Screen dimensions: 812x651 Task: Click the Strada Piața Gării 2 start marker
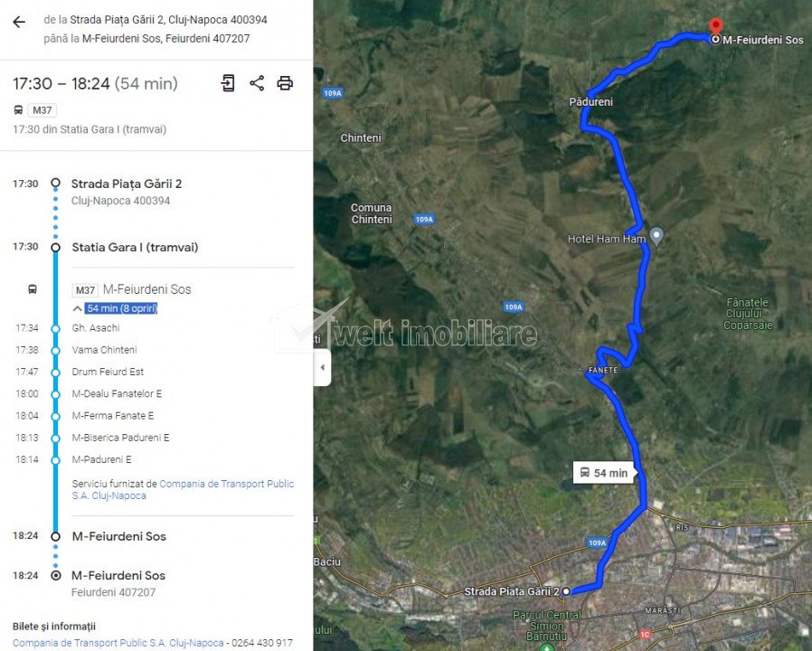click(566, 591)
